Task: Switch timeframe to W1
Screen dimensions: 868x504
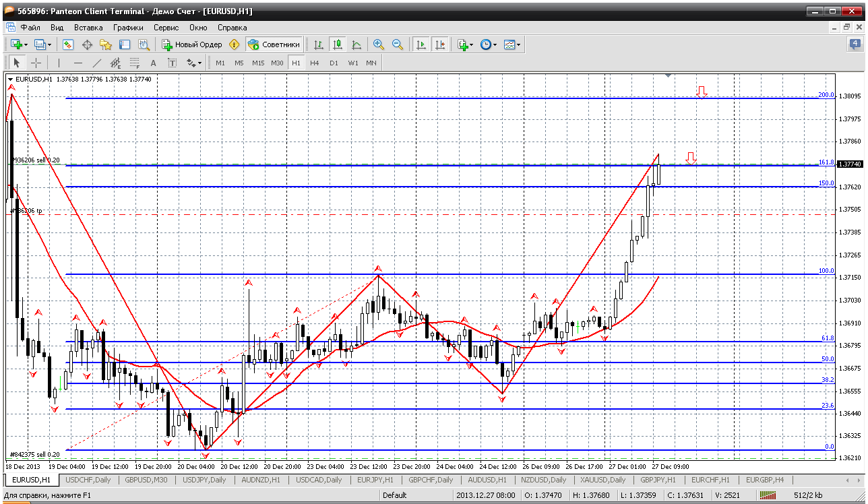Action: coord(352,63)
